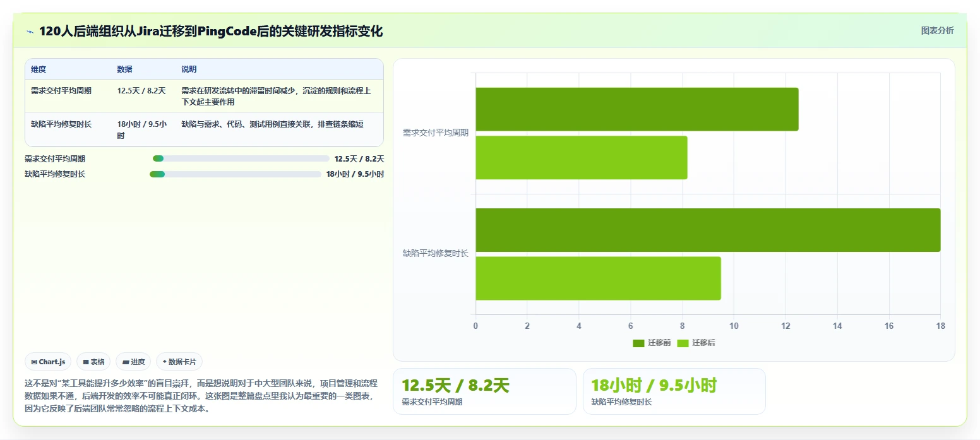Click the 18小时 / 9.5小时 progress bar value
This screenshot has height=440, width=980.
point(355,174)
